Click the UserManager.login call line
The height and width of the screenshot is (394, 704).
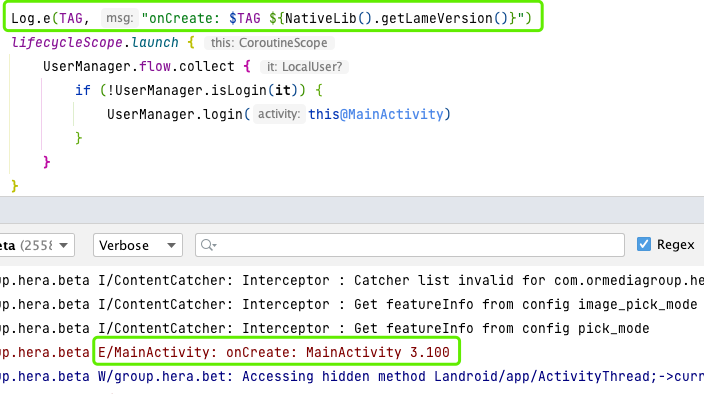tap(279, 114)
